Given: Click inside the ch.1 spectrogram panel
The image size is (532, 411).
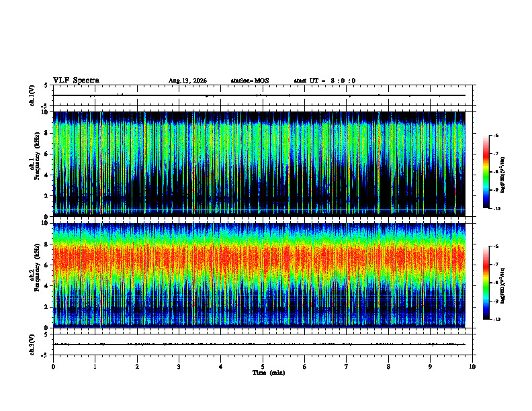Looking at the screenshot, I should click(x=259, y=164).
